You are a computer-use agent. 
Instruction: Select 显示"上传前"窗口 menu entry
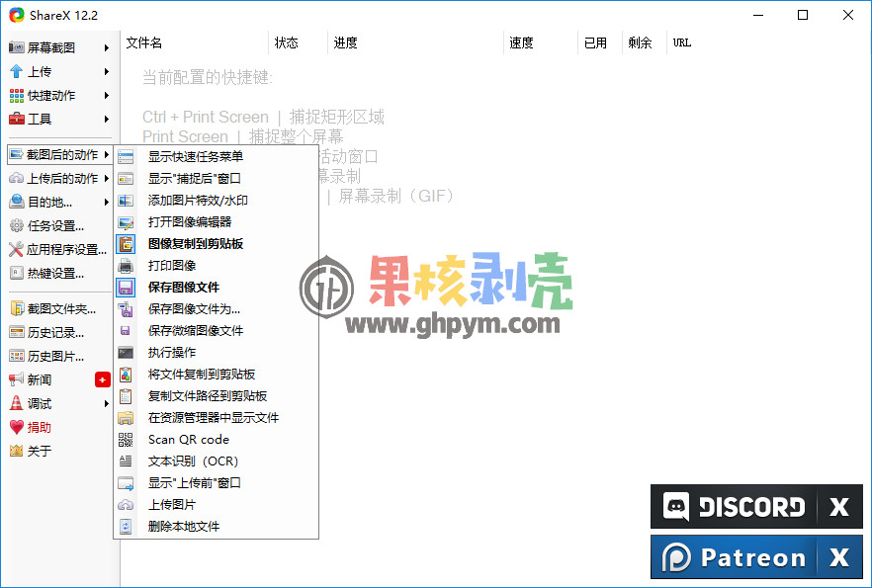coord(216,483)
